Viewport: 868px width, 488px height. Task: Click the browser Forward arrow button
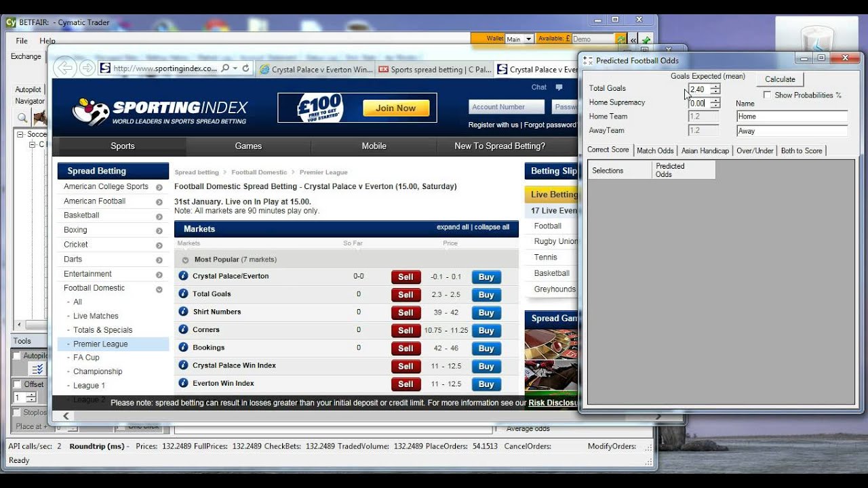click(x=87, y=68)
